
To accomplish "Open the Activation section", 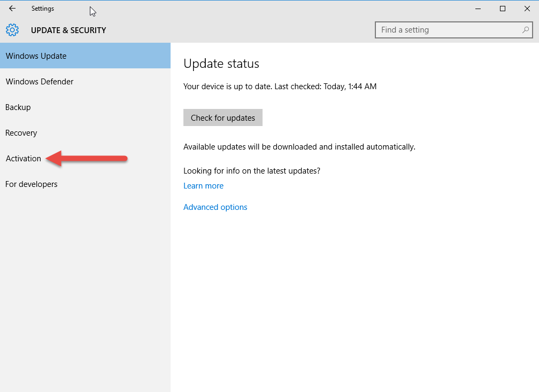I will [85, 158].
